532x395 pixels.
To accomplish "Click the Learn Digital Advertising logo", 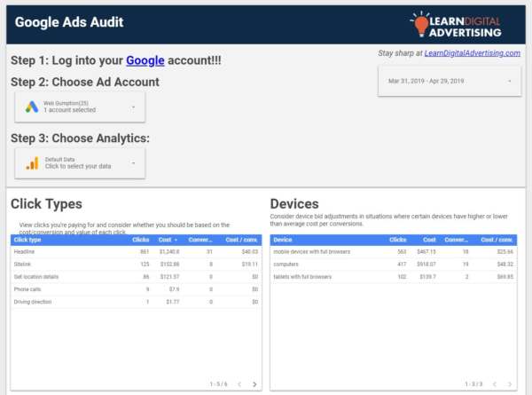I will 456,24.
